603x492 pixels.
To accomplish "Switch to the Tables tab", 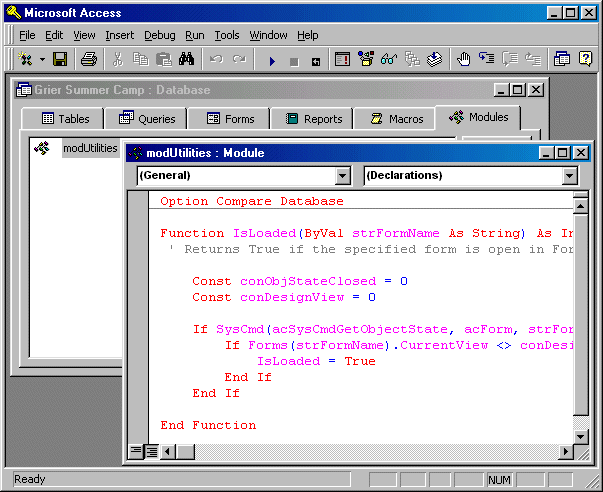I will click(65, 119).
